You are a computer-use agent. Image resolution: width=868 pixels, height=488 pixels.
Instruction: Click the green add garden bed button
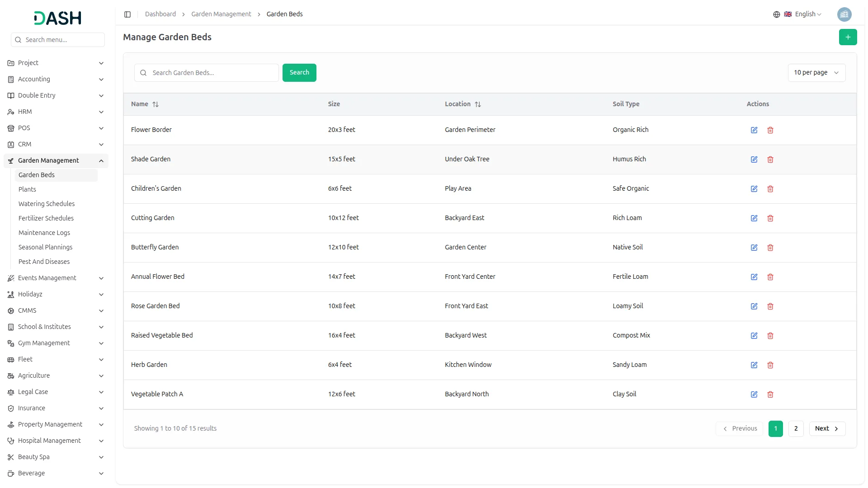tap(848, 37)
